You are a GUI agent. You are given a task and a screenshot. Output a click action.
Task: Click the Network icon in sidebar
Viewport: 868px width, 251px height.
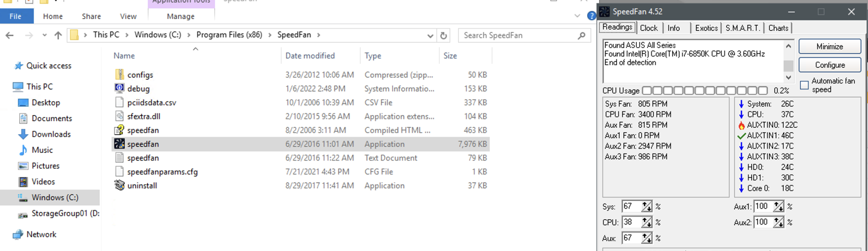18,234
